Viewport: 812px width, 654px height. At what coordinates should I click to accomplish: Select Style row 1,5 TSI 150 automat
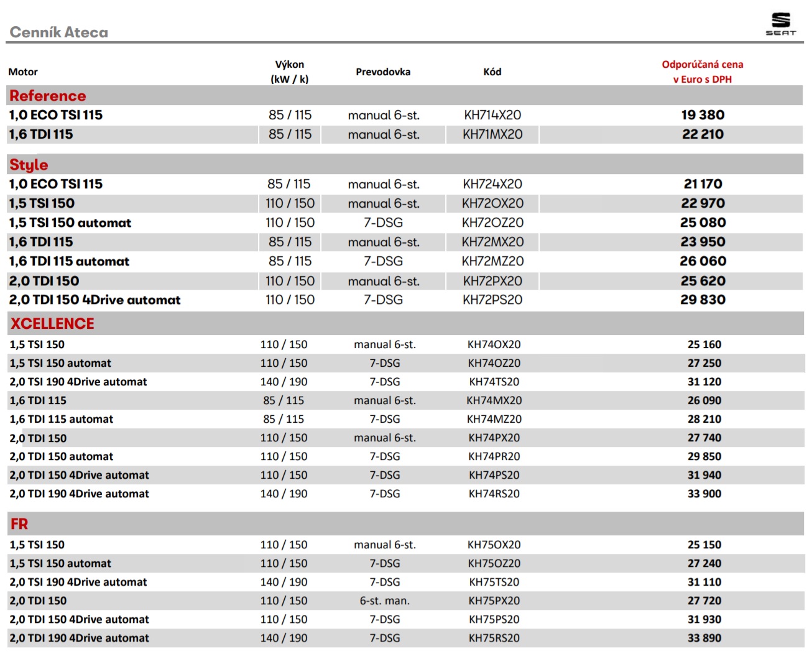405,223
